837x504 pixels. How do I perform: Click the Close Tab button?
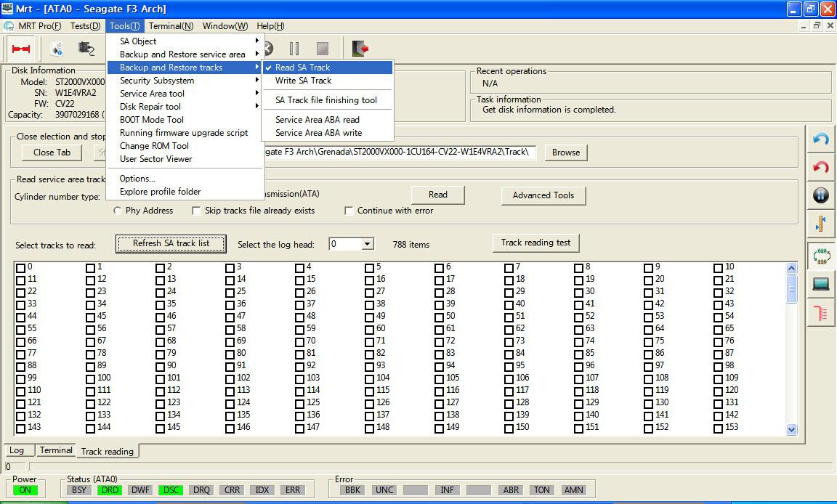(52, 153)
